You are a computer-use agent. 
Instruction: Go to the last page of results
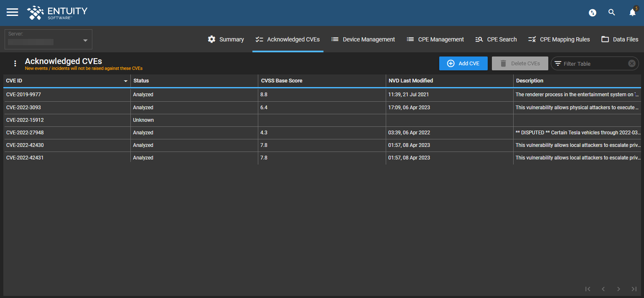[x=634, y=289]
